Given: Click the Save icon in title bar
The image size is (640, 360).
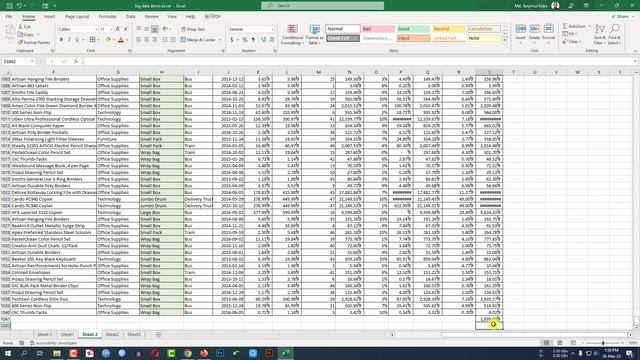Looking at the screenshot, I should [9, 6].
